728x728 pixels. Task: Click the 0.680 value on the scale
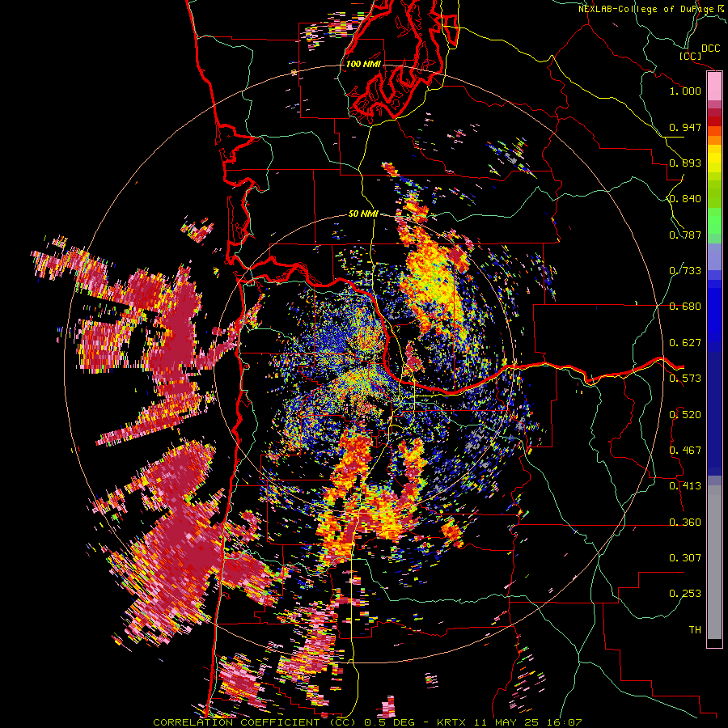(x=685, y=307)
